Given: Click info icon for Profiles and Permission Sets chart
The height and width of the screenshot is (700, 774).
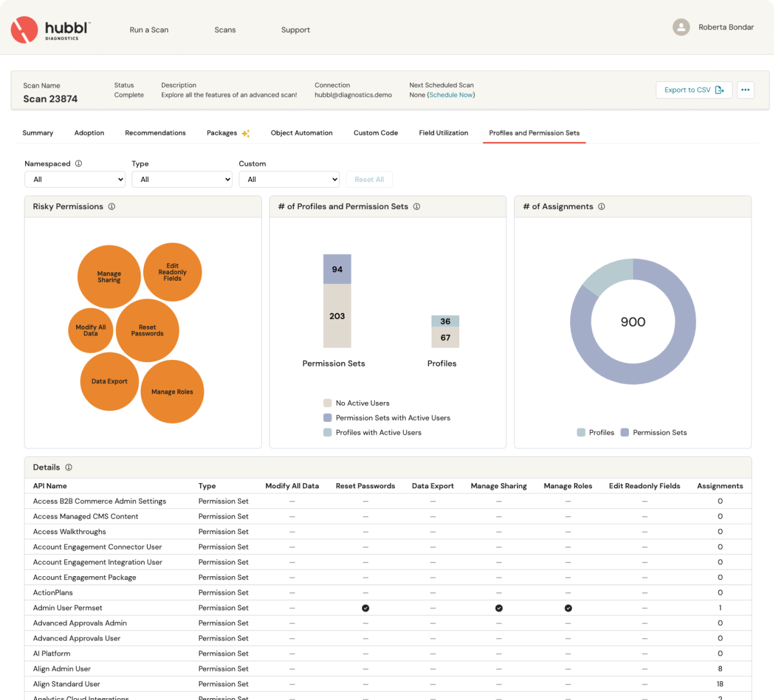Looking at the screenshot, I should (417, 206).
